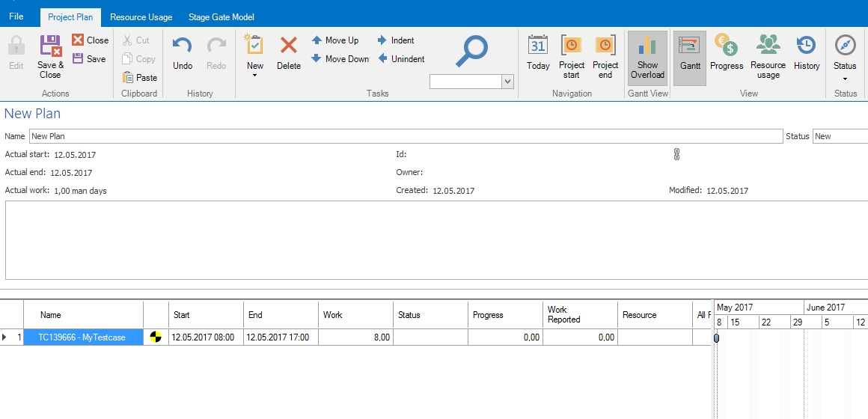This screenshot has width=868, height=419.
Task: Click the task marker in Gantt timeline
Action: coord(716,338)
